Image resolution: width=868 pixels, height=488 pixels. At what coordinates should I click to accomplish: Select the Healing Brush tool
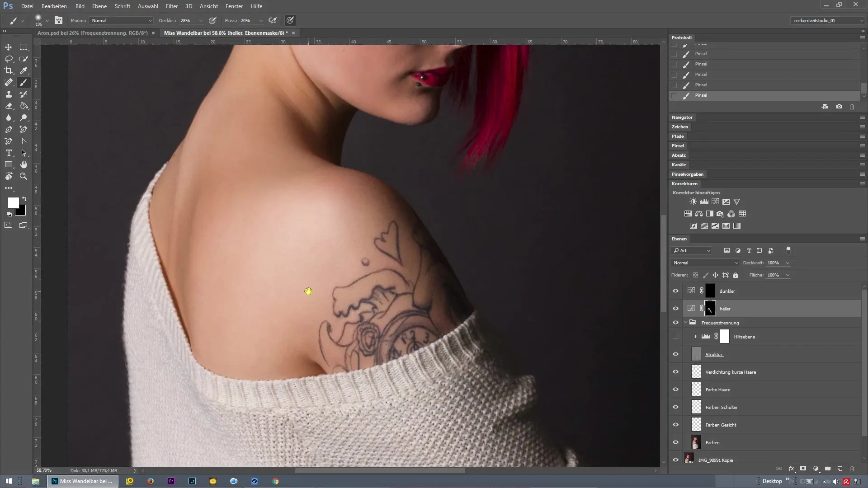[9, 82]
